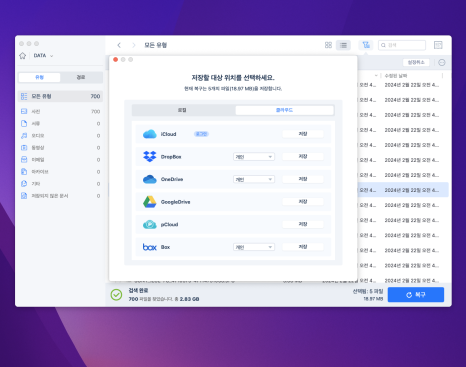Click the 모든 유형 breadcrumb title
The image size is (466, 367).
point(156,45)
